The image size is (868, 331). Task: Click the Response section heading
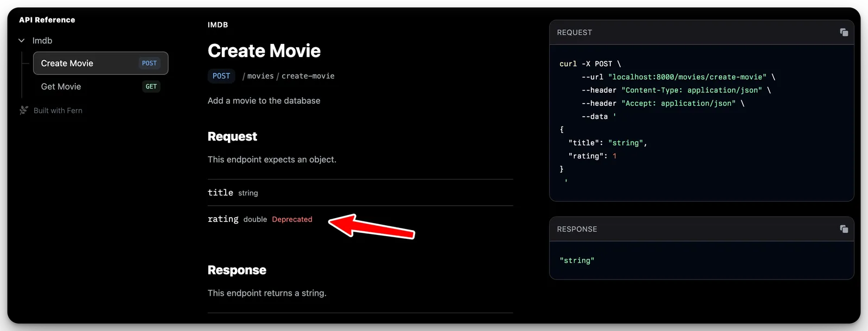coord(237,270)
